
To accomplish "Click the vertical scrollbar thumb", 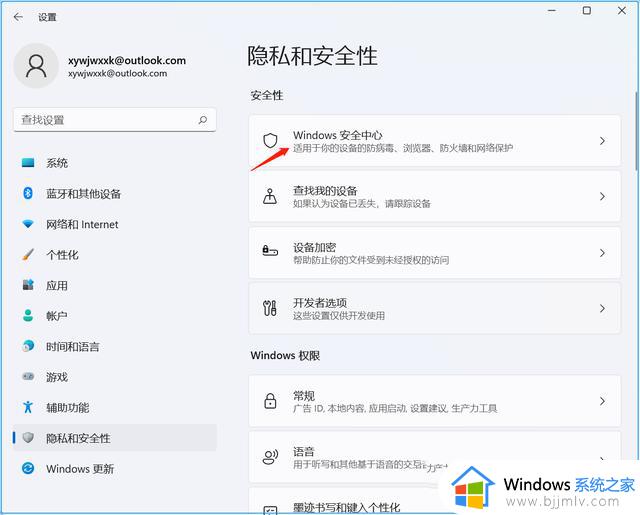I will (637, 131).
